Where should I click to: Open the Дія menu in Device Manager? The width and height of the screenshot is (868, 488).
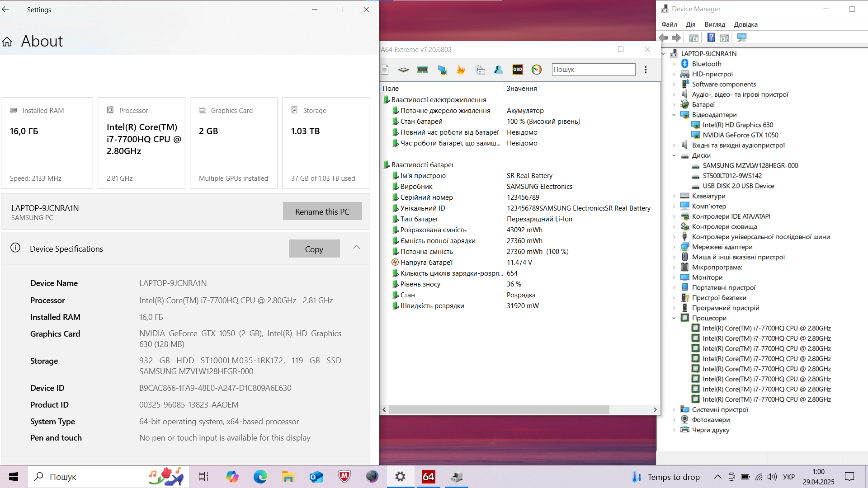click(x=690, y=24)
